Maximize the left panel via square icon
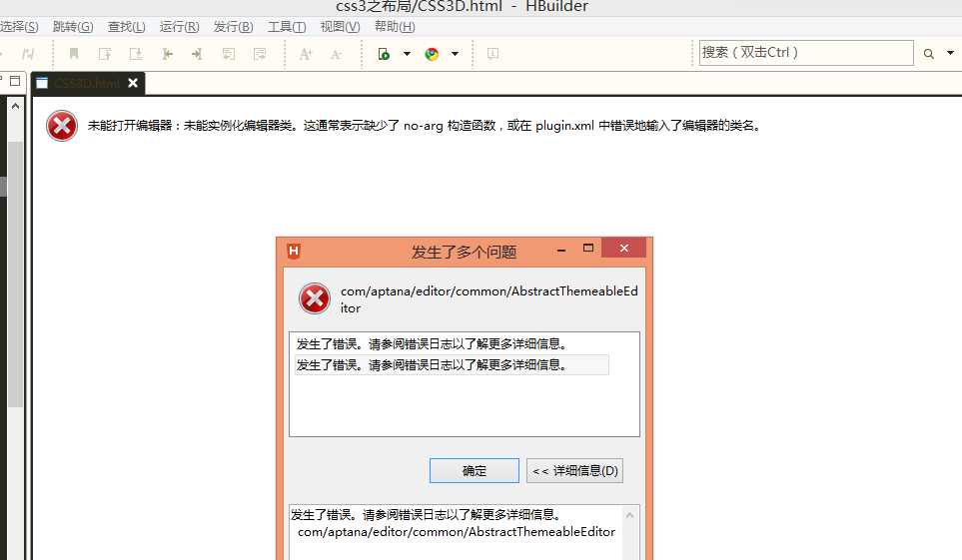 click(x=15, y=81)
